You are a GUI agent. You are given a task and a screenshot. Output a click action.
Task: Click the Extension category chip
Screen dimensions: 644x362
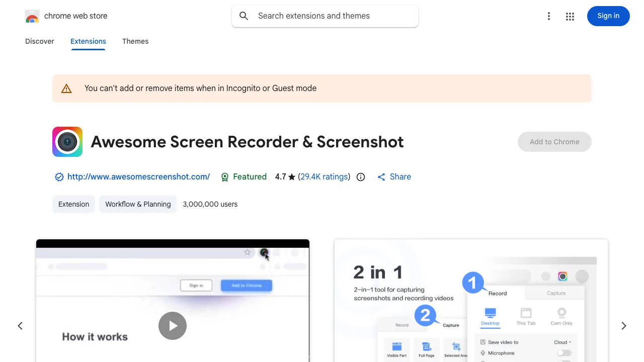(x=73, y=204)
